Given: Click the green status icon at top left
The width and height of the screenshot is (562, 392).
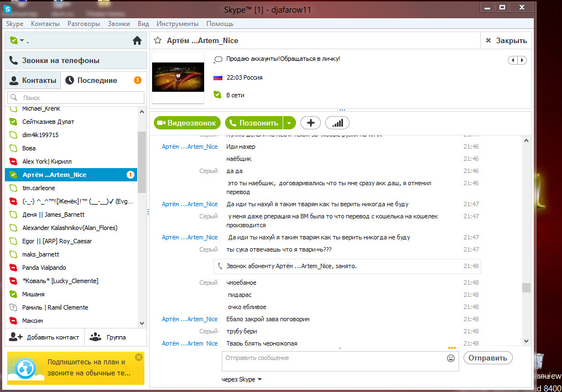Looking at the screenshot, I should [x=14, y=40].
